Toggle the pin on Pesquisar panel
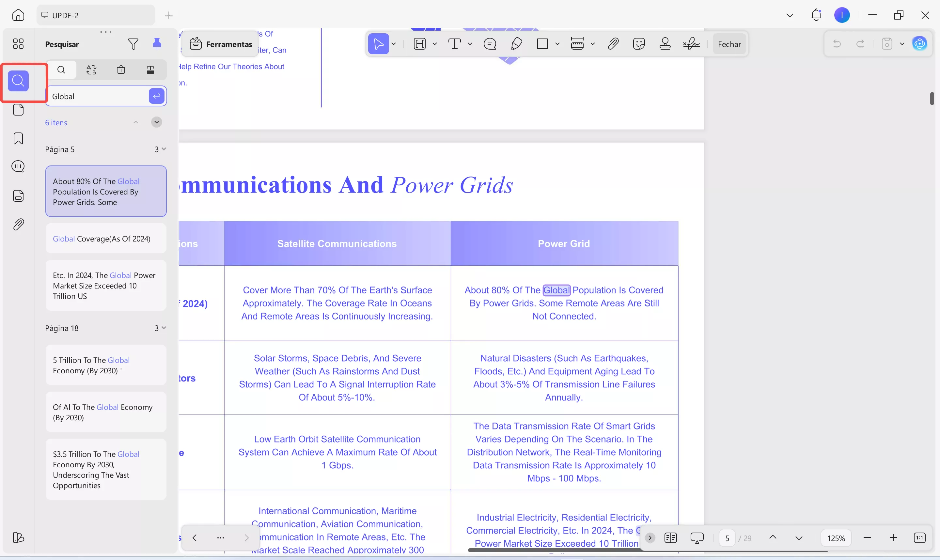The image size is (940, 560). 157,44
